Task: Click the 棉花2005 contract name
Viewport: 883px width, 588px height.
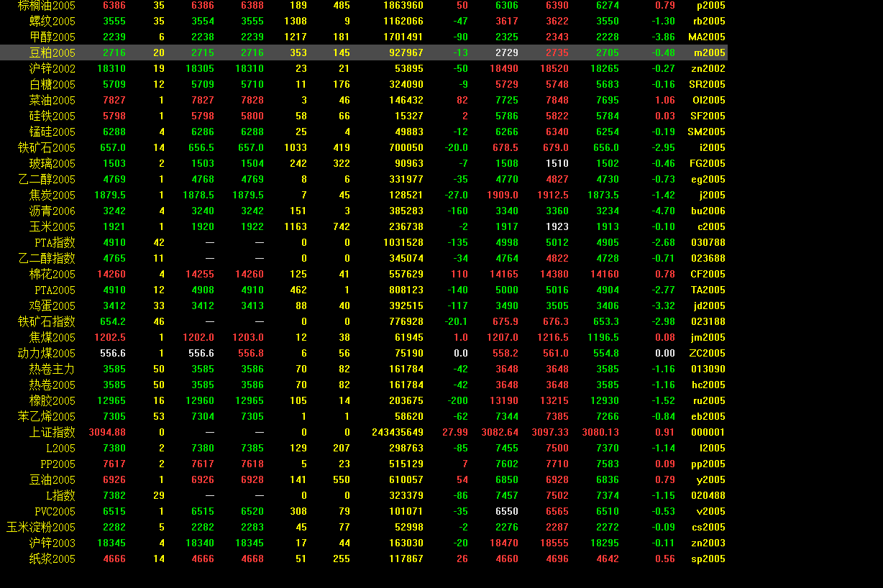Action: coord(52,274)
